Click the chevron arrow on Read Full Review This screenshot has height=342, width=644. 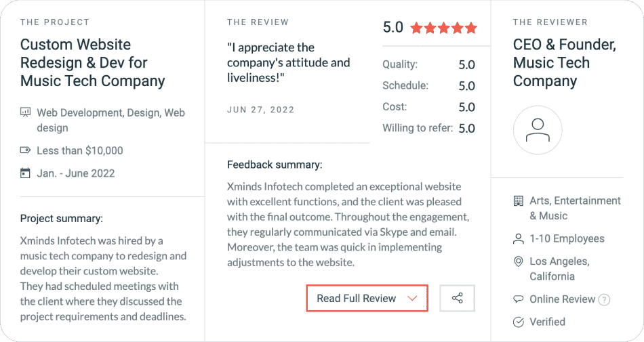click(x=411, y=298)
